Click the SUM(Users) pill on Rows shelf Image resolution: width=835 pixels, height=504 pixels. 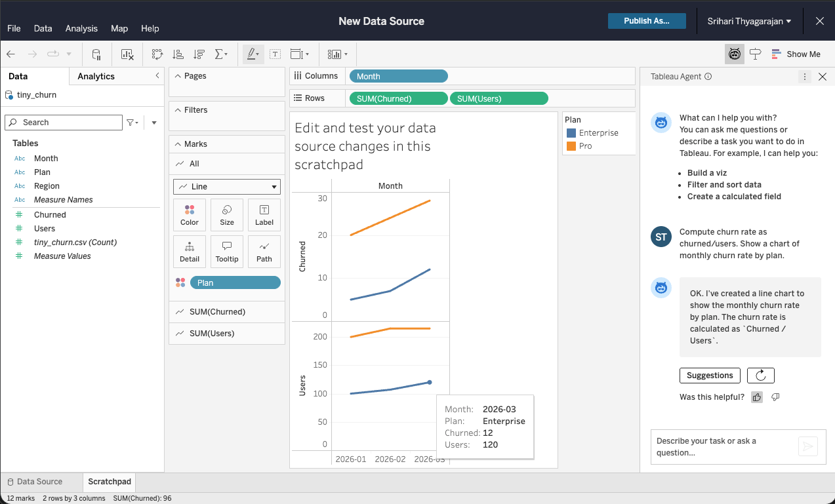(499, 98)
